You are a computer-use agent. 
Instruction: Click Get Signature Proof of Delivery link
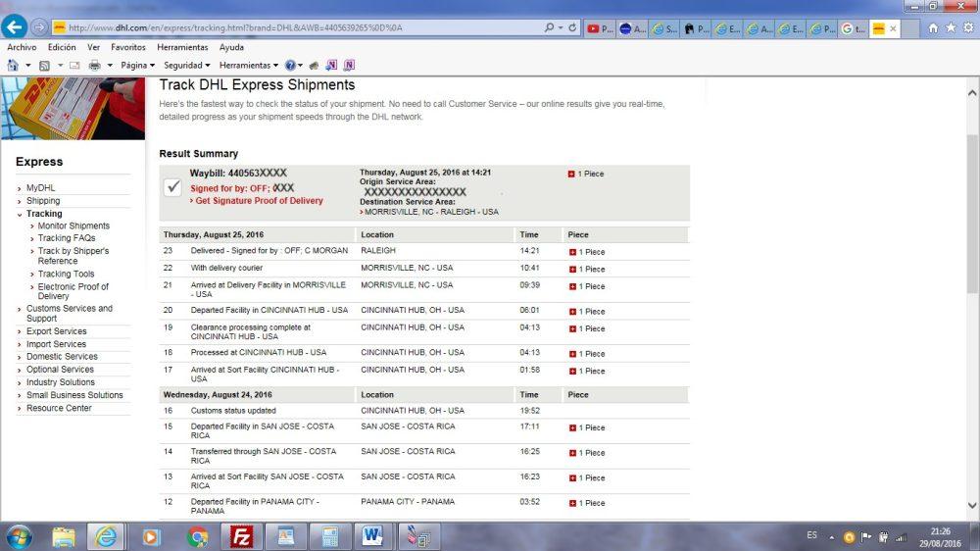(257, 201)
